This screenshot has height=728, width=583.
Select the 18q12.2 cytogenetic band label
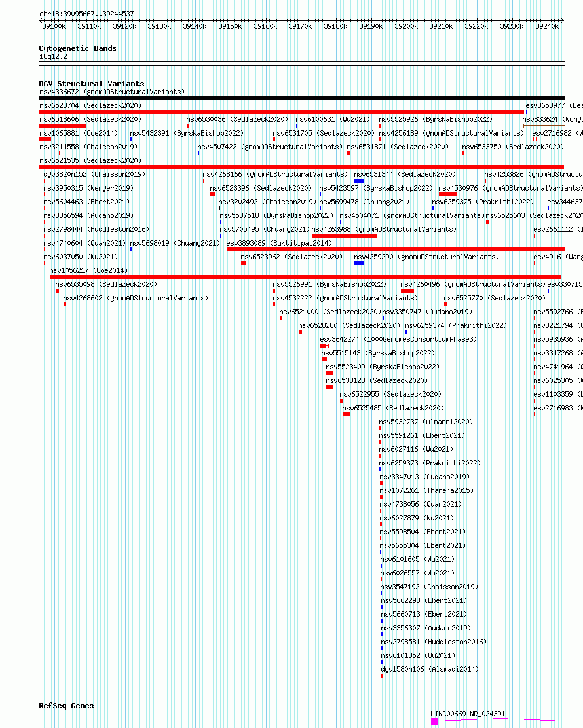pyautogui.click(x=54, y=57)
